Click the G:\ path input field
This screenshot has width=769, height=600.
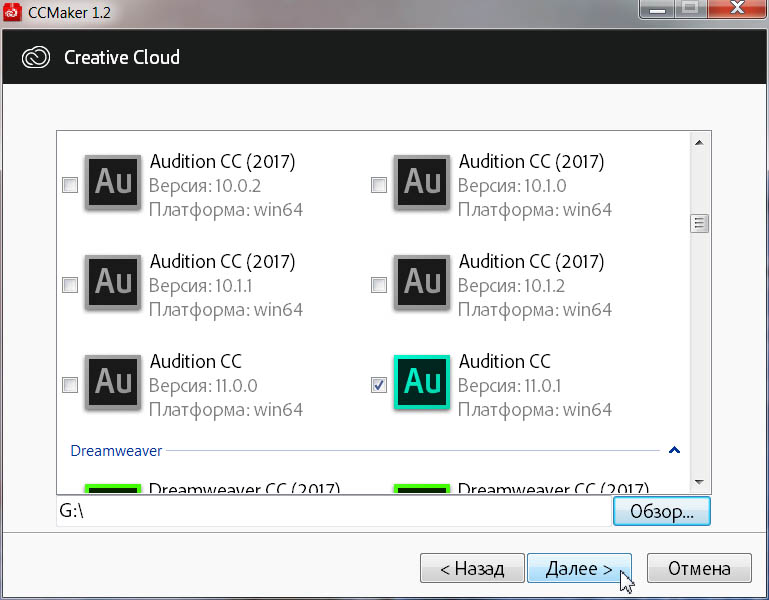pyautogui.click(x=334, y=511)
